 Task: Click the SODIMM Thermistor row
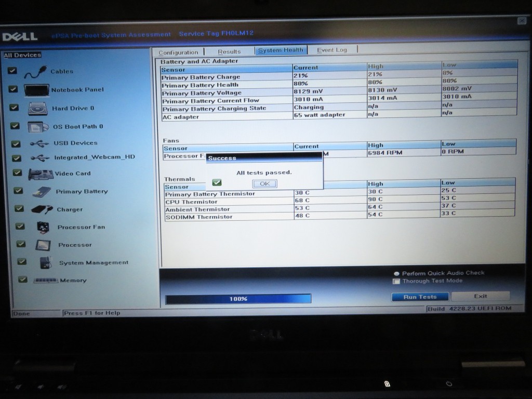[340, 216]
